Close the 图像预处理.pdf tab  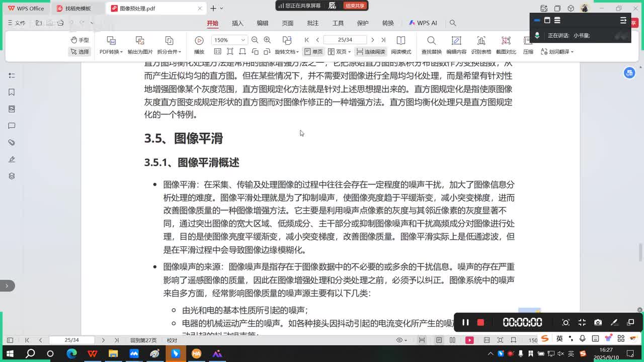(x=200, y=9)
